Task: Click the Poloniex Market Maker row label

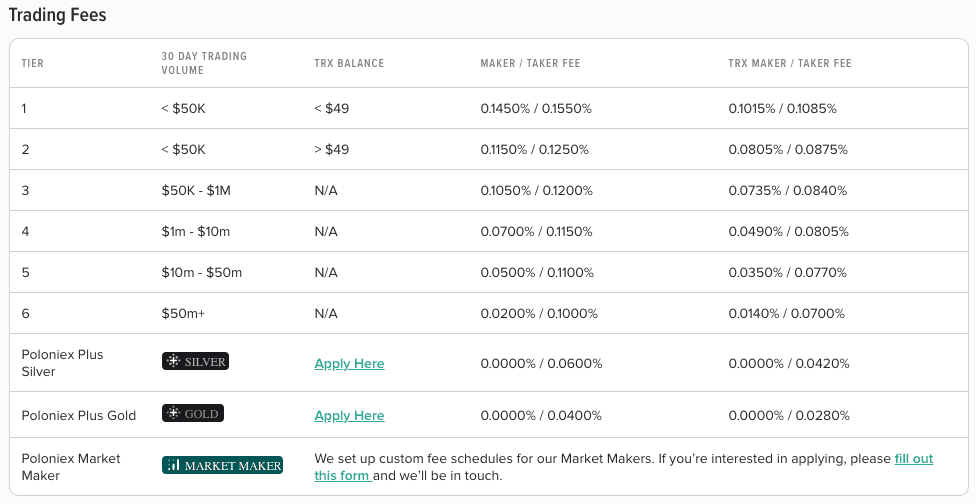Action: point(70,467)
